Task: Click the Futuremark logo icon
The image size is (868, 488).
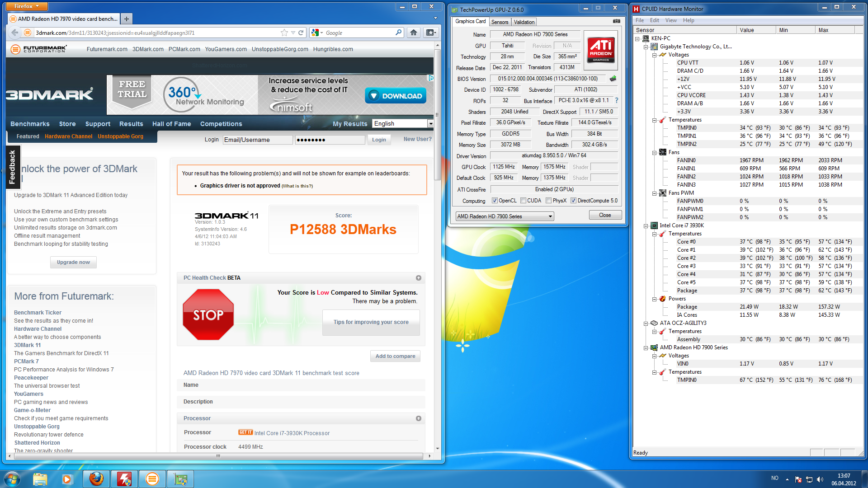Action: click(15, 49)
